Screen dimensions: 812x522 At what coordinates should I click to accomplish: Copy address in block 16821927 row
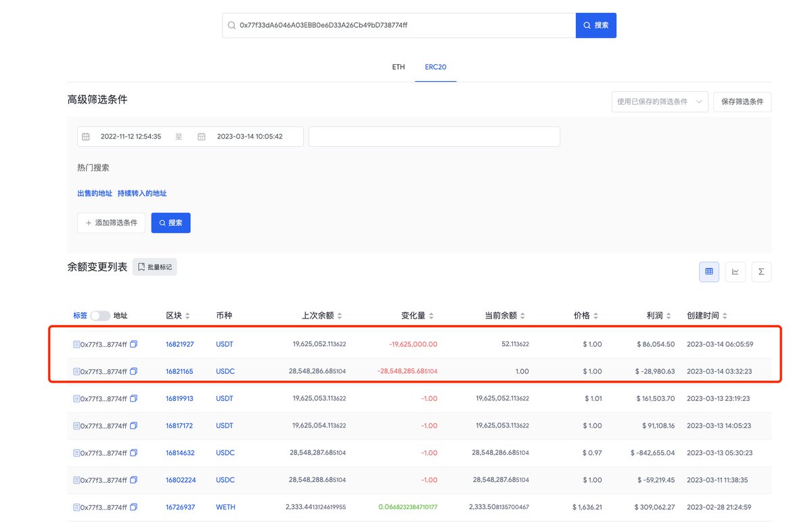coord(134,344)
